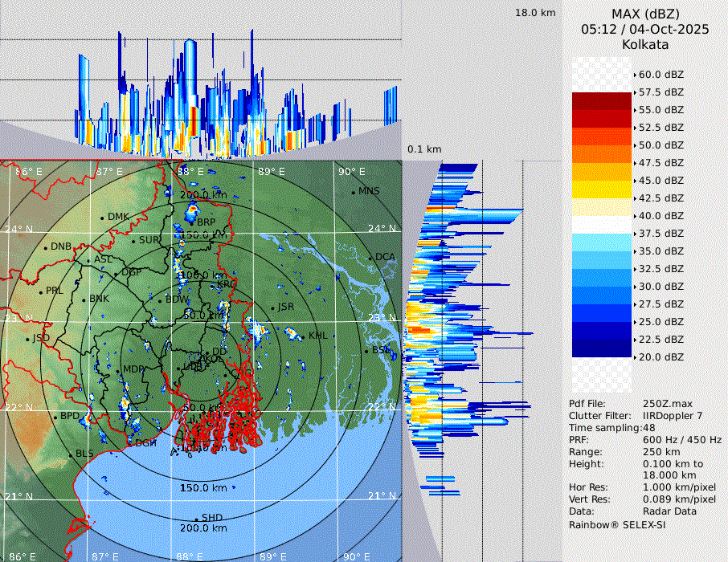Click the BPD station marker
The width and height of the screenshot is (728, 562).
pyautogui.click(x=55, y=417)
